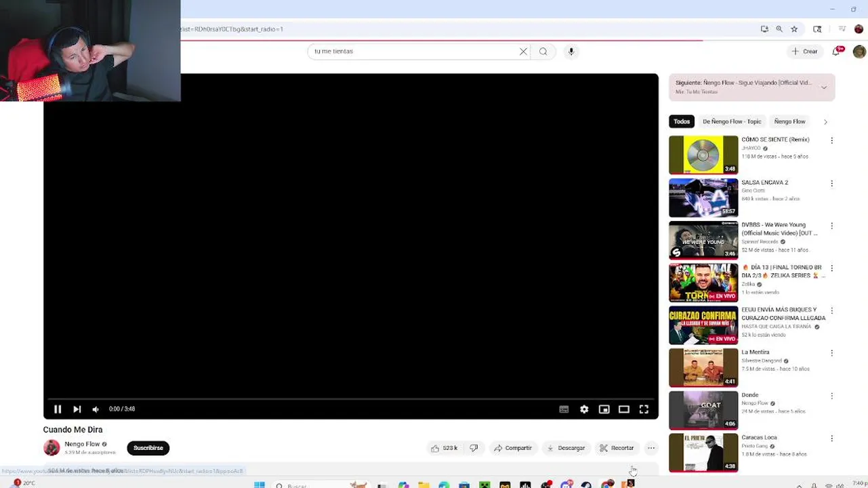Clear the search box text
Image resolution: width=868 pixels, height=488 pixels.
coord(523,52)
